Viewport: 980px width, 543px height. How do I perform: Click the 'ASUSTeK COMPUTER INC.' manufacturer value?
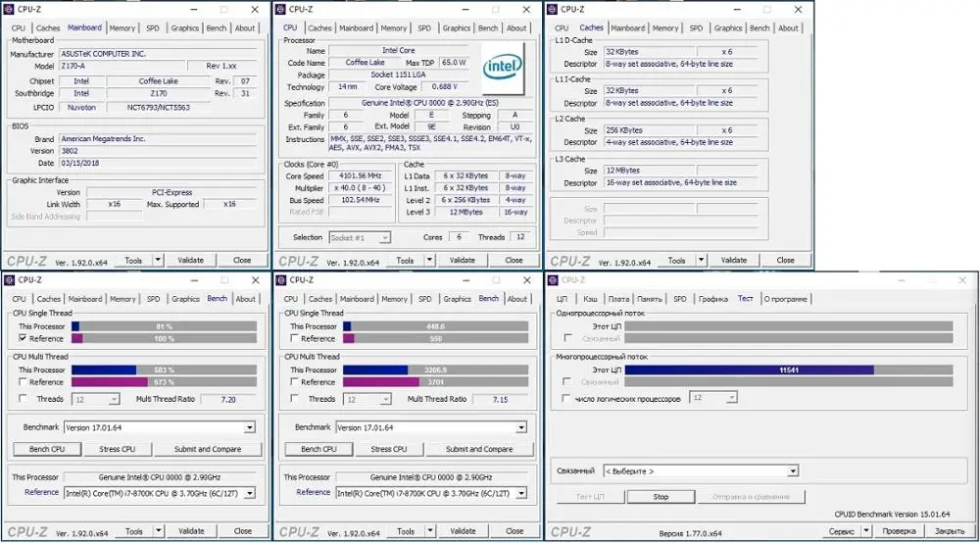coord(158,54)
